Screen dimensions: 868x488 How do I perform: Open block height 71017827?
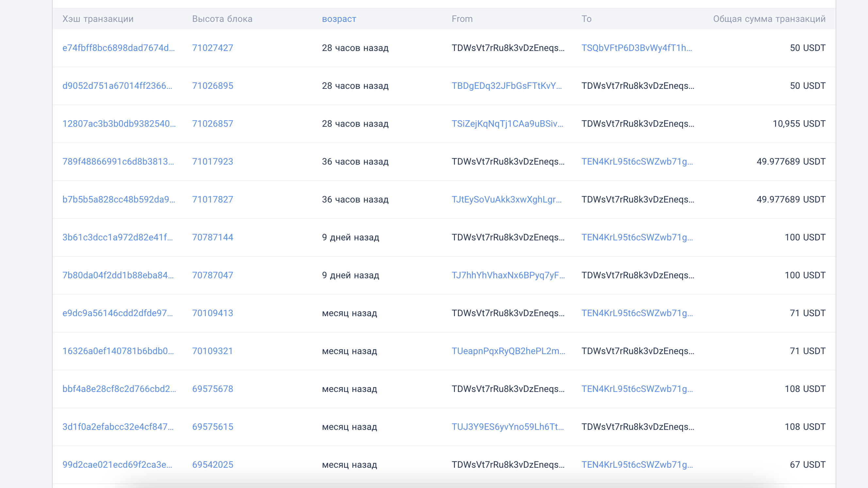click(x=213, y=199)
